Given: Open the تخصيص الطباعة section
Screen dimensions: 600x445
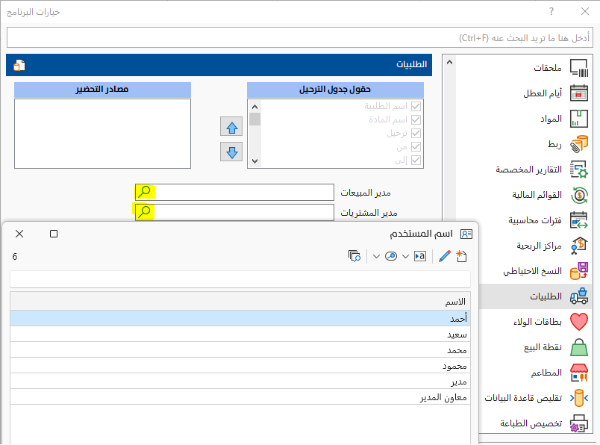Looking at the screenshot, I should pos(544,423).
